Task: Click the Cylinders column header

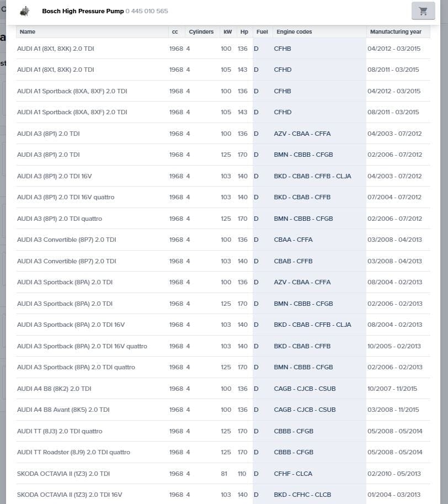Action: 201,32
